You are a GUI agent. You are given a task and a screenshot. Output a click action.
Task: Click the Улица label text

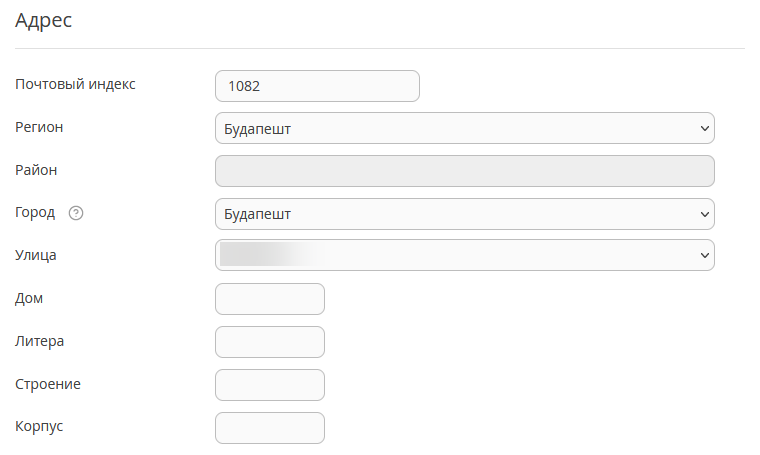(x=35, y=255)
